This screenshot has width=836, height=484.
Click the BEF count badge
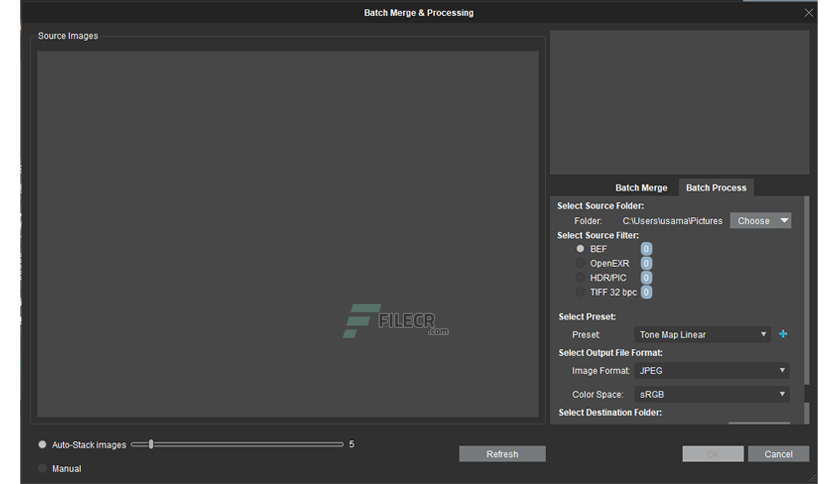pyautogui.click(x=646, y=249)
